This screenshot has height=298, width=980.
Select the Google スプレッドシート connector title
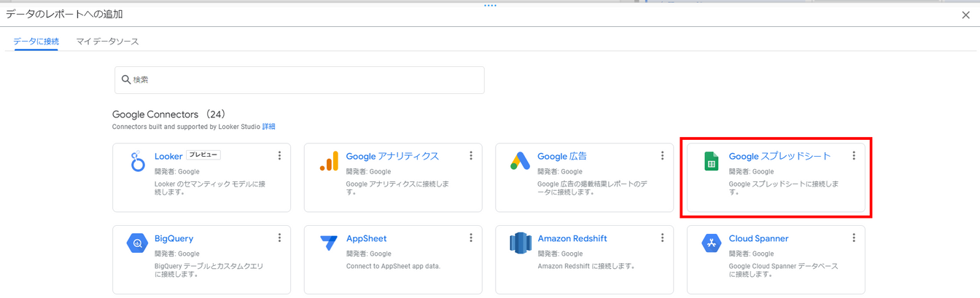779,156
